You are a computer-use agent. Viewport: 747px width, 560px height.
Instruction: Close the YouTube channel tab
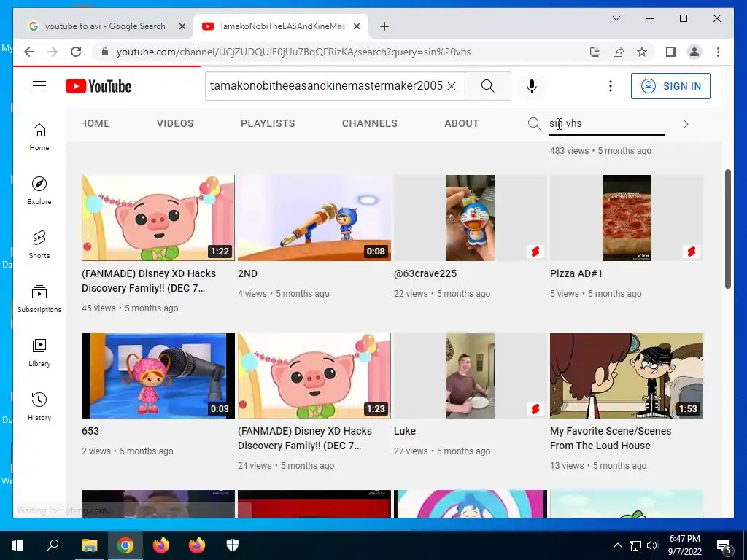[356, 26]
